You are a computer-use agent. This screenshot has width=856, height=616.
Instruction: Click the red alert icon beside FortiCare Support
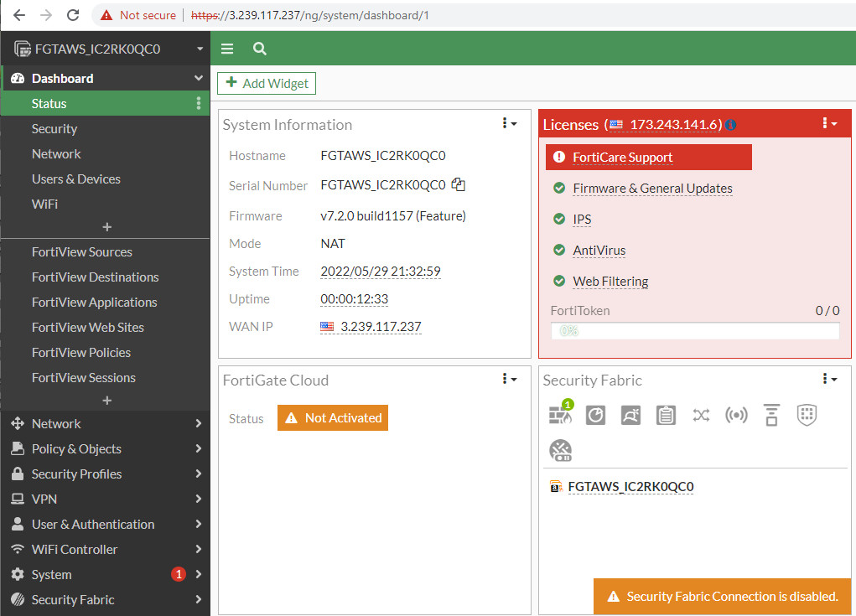559,157
